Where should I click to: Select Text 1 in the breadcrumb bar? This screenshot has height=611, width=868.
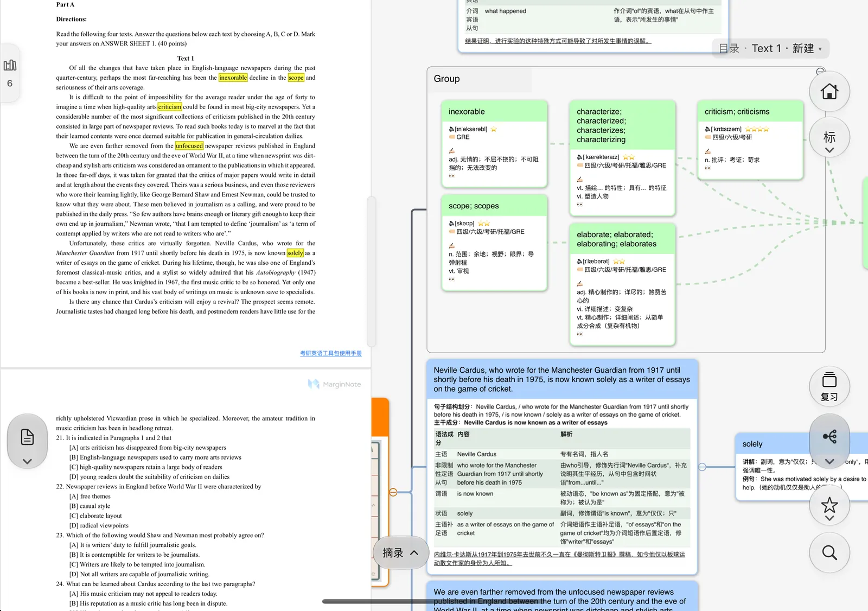click(766, 48)
